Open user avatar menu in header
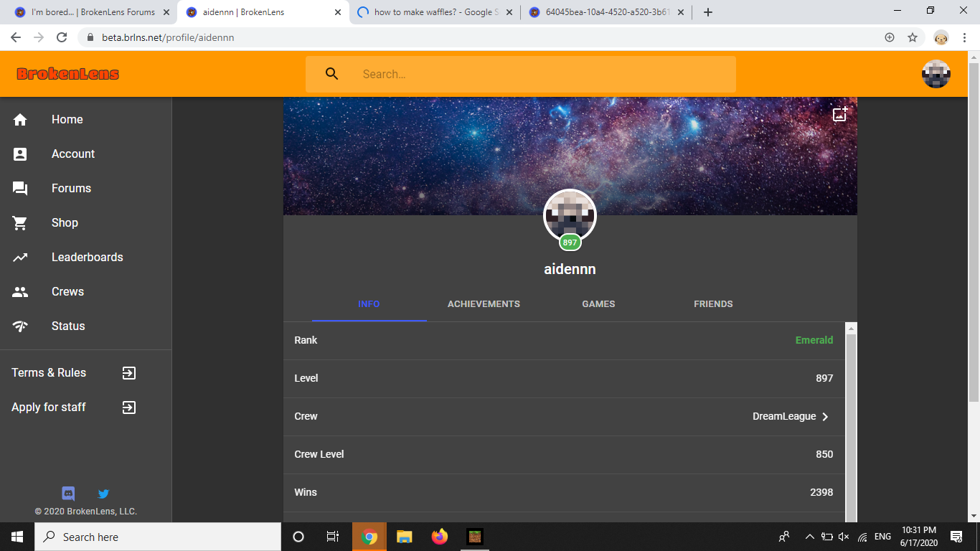Screen dimensions: 980x551 click(x=936, y=74)
